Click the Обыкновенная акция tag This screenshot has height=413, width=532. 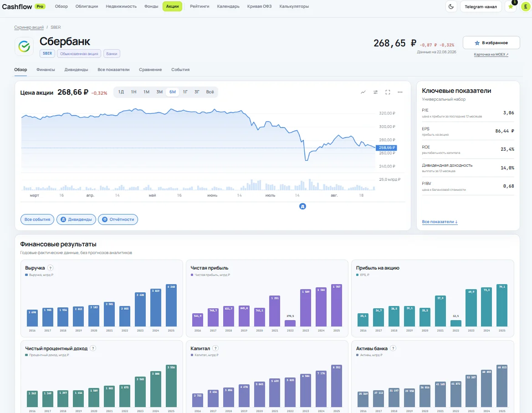click(x=79, y=53)
